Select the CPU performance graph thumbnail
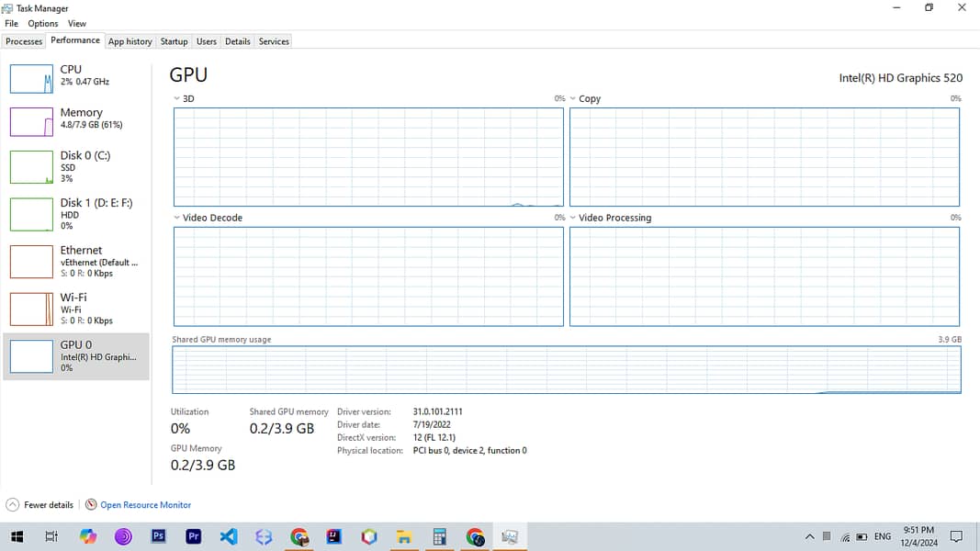 point(31,79)
